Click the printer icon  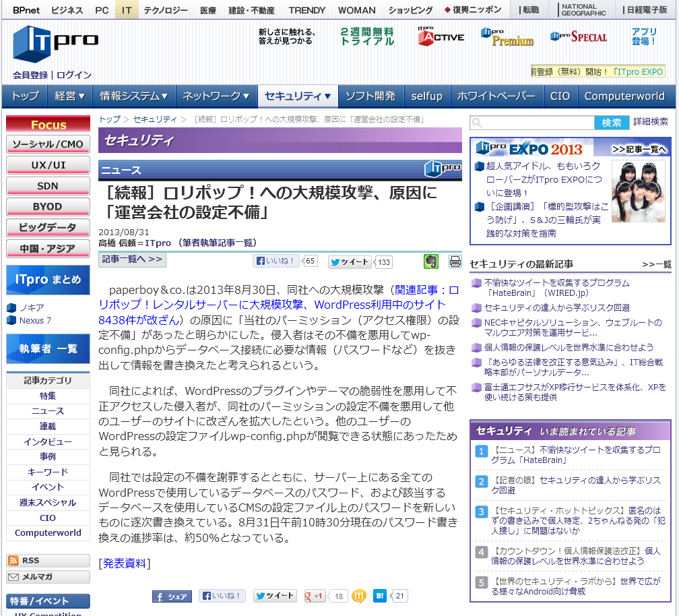point(455,262)
